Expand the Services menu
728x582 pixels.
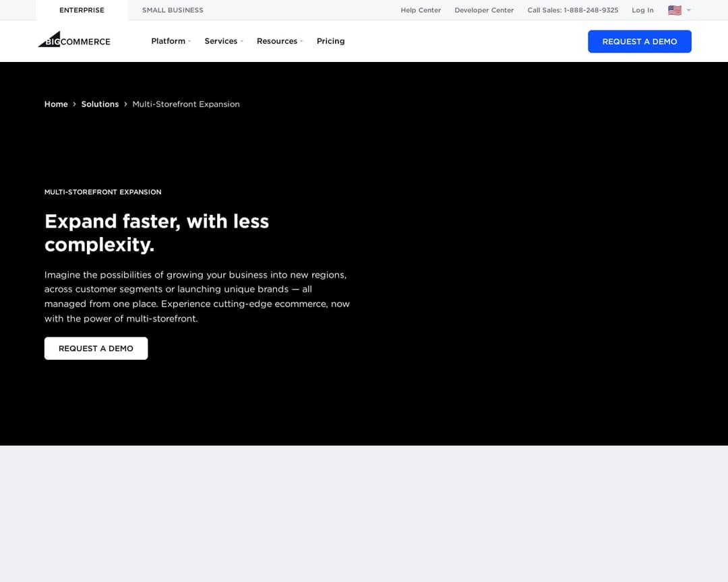tap(224, 41)
